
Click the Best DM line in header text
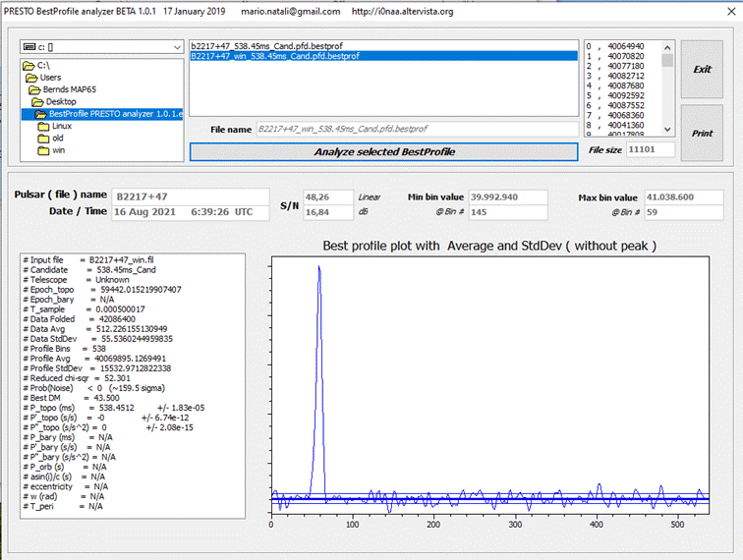(x=71, y=398)
